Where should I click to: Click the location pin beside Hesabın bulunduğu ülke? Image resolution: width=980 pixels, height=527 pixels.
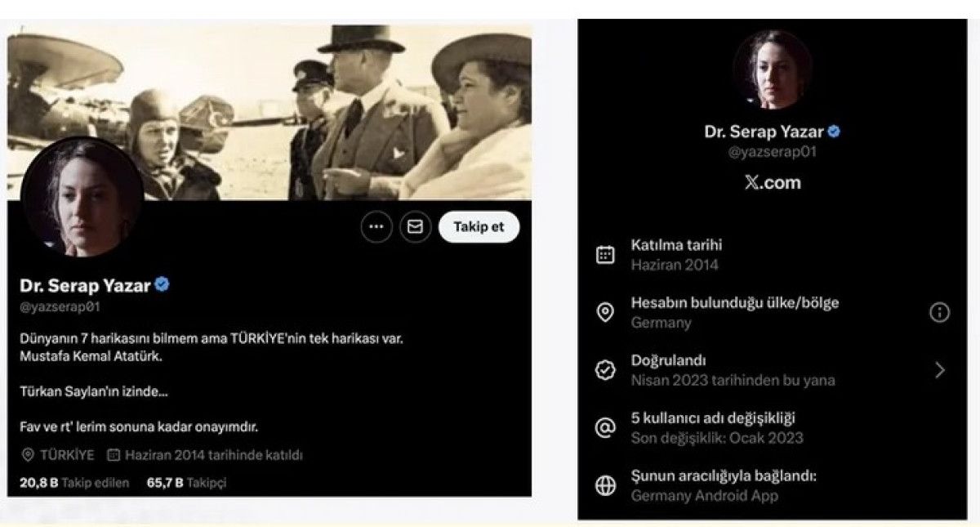(605, 313)
